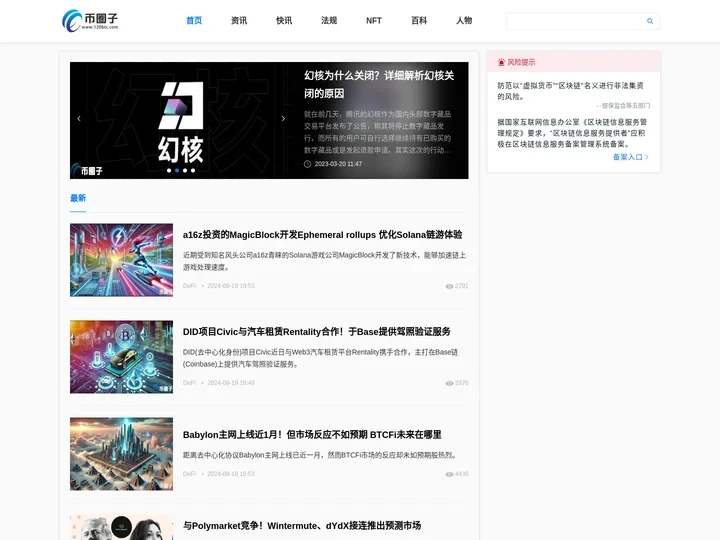Advance to the next carousel slide
This screenshot has height=540, width=720.
point(283,118)
